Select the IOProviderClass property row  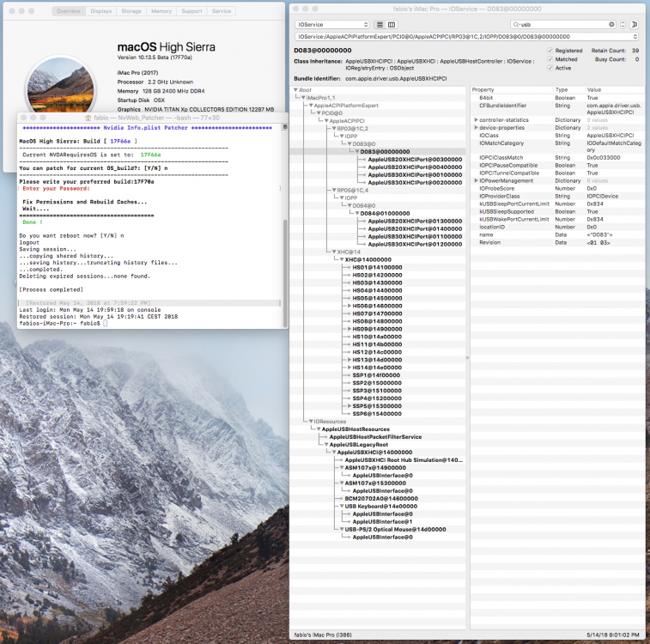[x=558, y=197]
